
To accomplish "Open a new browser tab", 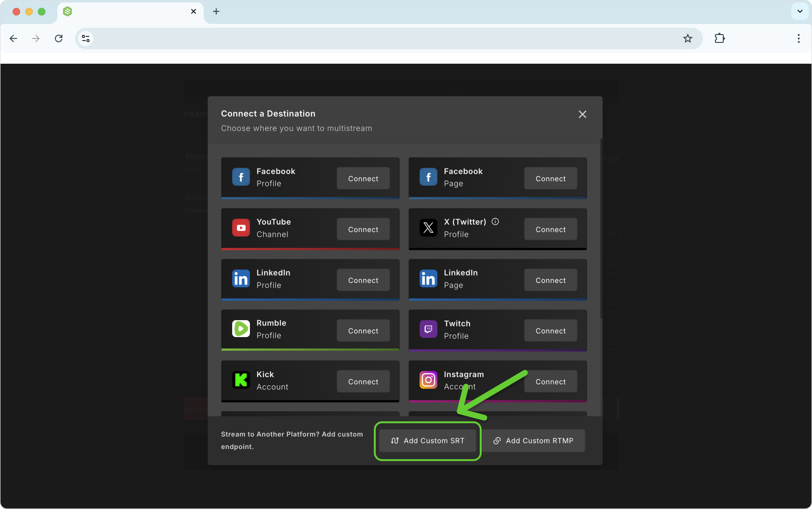I will pos(216,11).
